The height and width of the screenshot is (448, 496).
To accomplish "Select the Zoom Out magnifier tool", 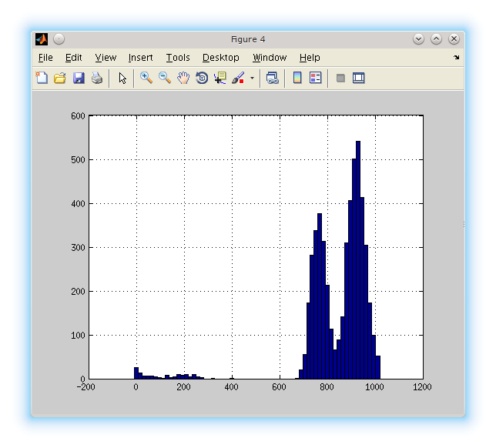I will [165, 78].
